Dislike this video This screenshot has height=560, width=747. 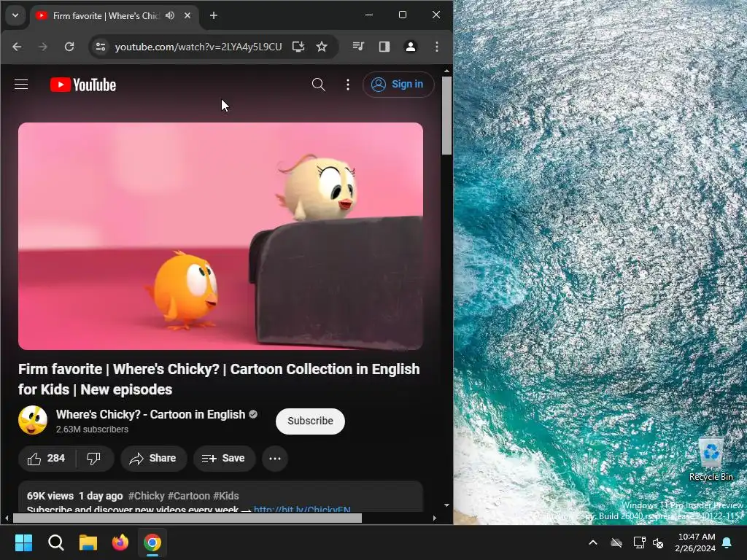(94, 459)
